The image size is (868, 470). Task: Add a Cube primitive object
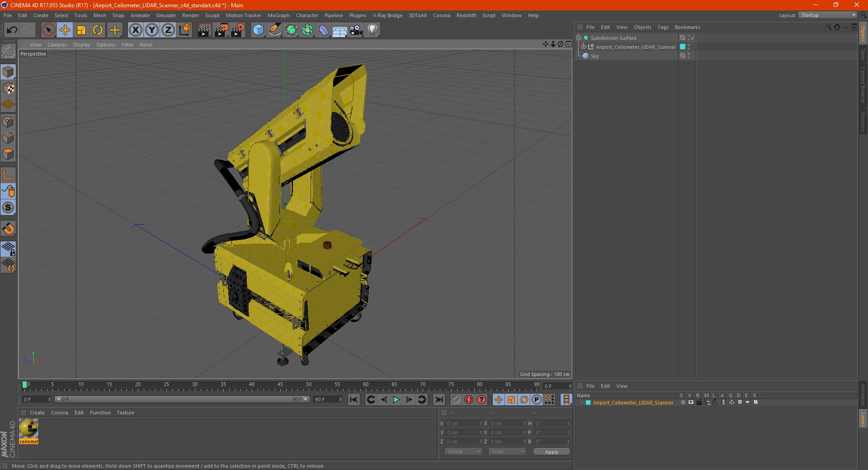click(x=258, y=30)
